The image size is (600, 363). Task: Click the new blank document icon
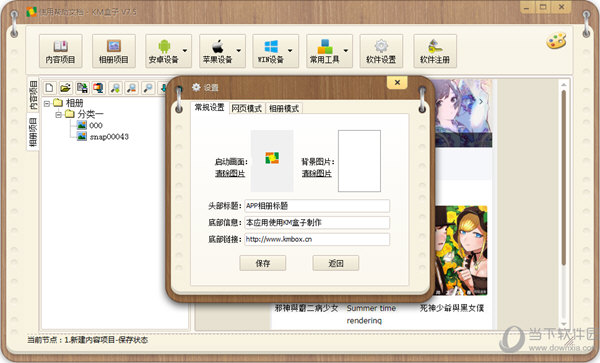(49, 88)
